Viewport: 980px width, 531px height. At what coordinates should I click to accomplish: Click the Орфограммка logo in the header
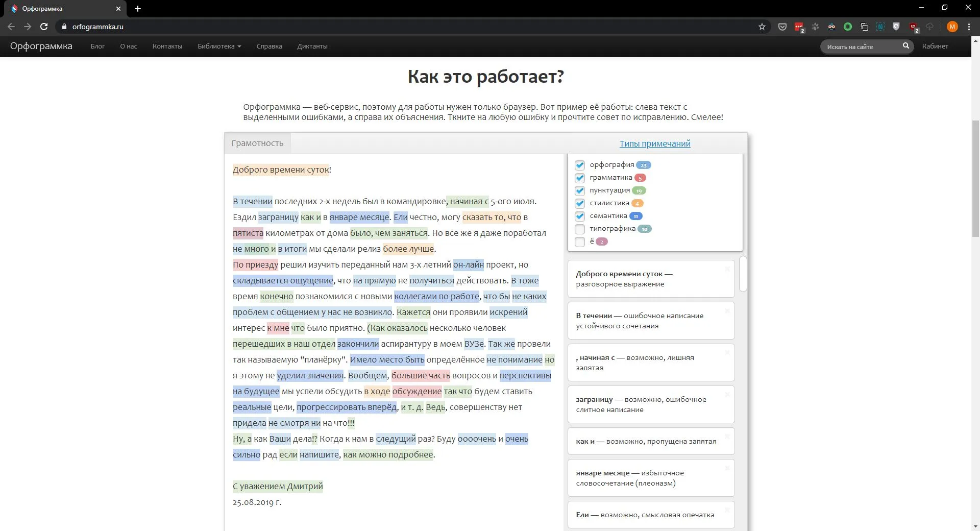[x=41, y=46]
